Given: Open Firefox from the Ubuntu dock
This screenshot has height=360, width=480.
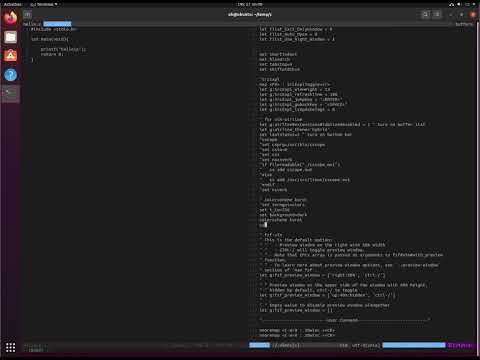Looking at the screenshot, I should (11, 17).
